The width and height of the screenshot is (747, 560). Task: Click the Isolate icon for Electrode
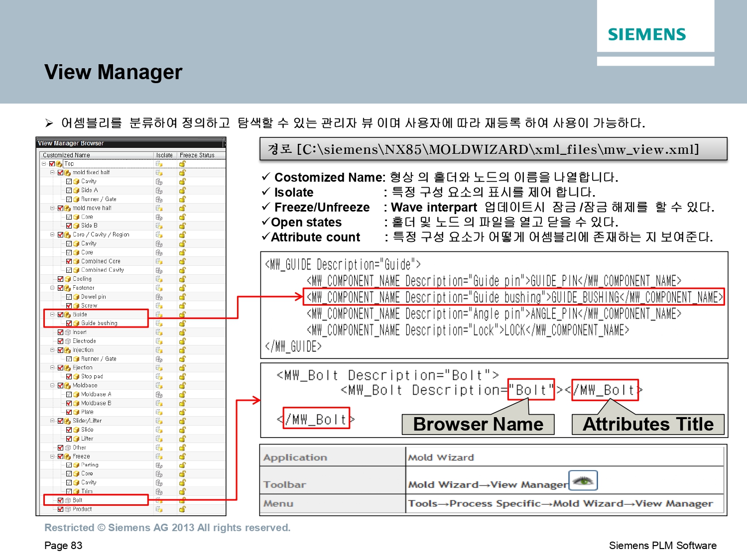(159, 341)
